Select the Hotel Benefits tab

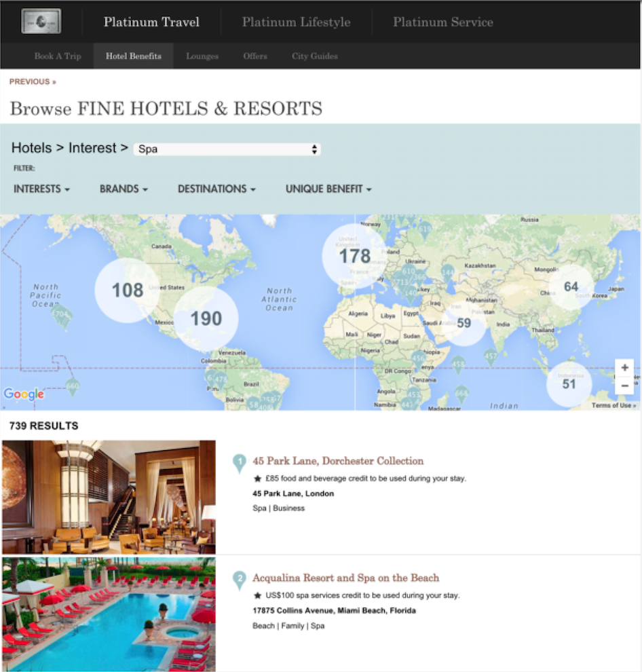point(134,56)
